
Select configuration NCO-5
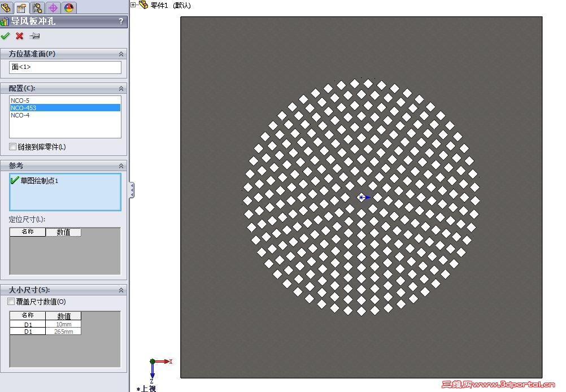pos(65,101)
